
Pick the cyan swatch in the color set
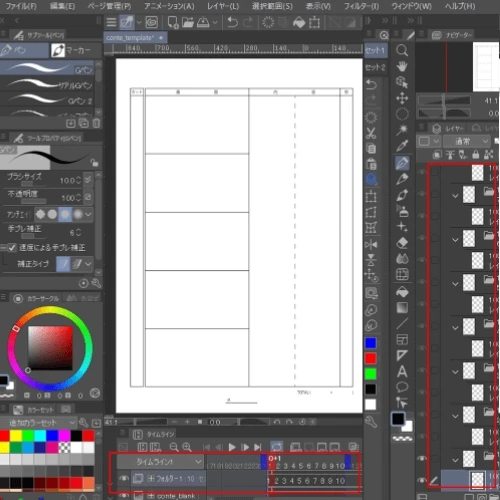point(40,435)
